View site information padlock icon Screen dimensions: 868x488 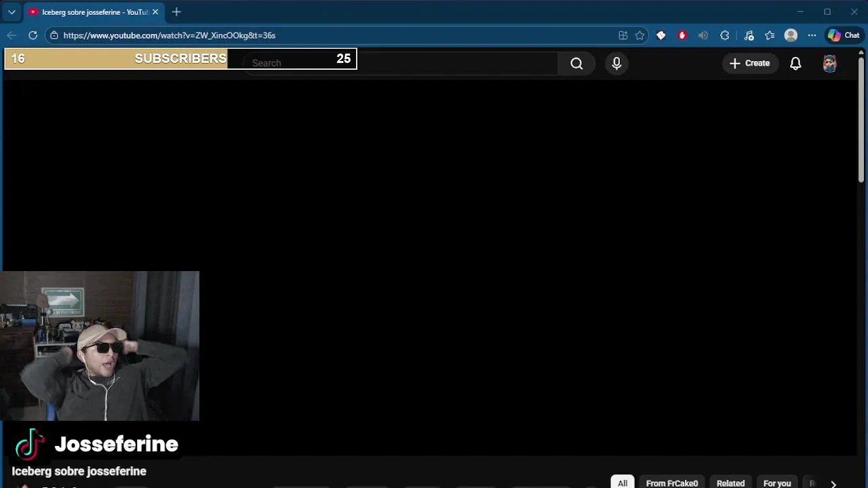pyautogui.click(x=54, y=35)
